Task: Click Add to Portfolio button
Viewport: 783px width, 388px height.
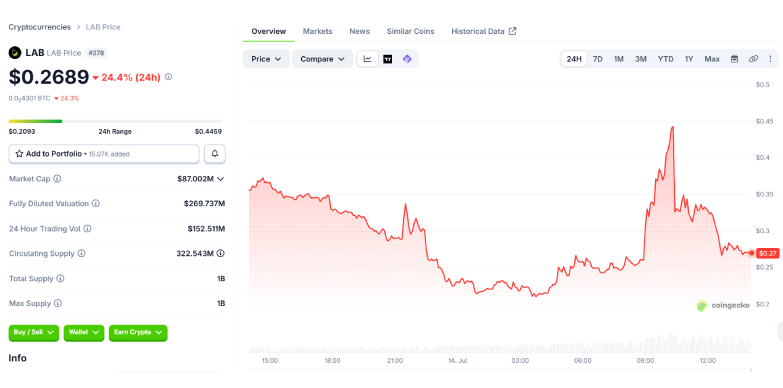Action: click(104, 154)
